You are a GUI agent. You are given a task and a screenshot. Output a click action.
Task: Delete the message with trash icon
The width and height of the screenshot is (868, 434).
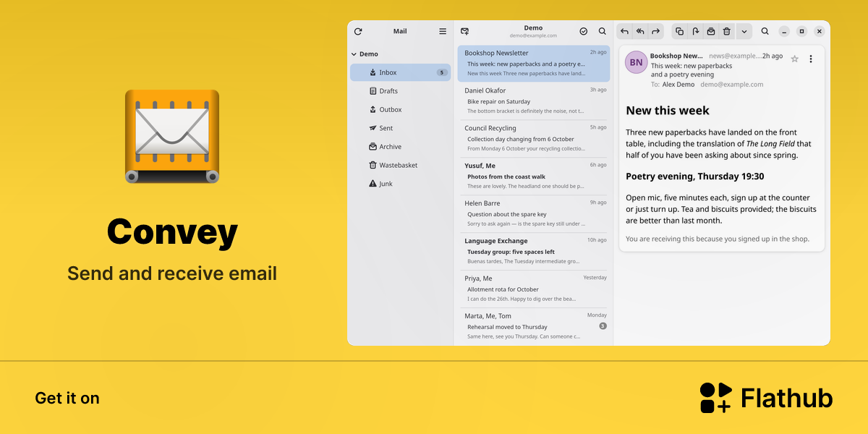(x=727, y=31)
